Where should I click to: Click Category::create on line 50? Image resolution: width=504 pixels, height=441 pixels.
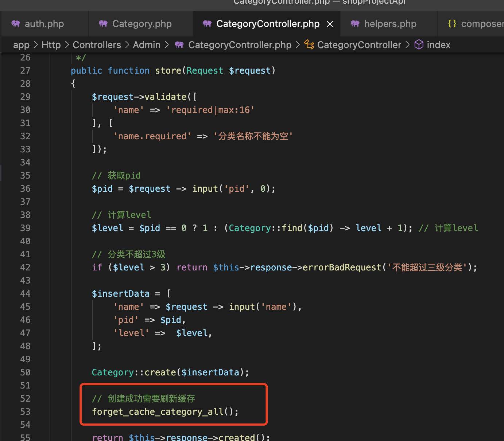[x=134, y=372]
